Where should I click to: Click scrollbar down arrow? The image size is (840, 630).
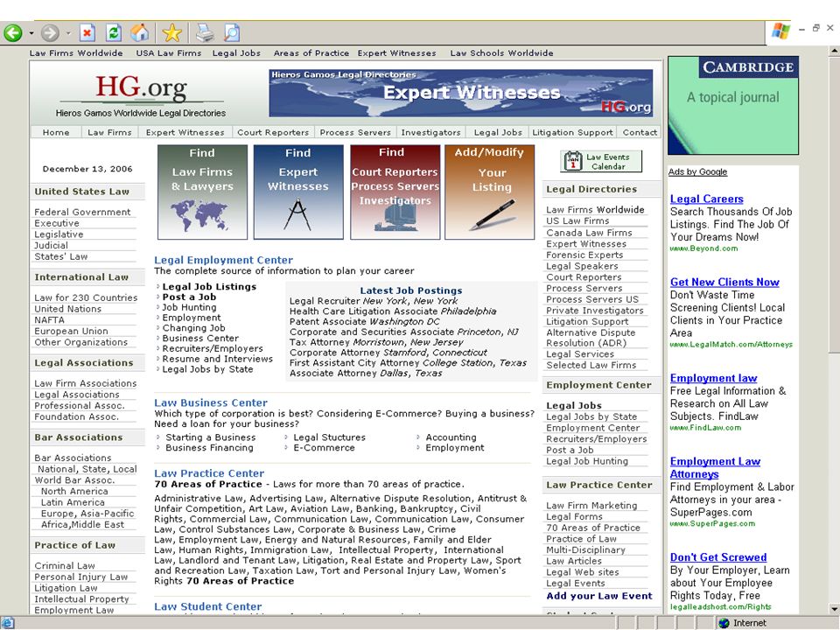point(834,609)
